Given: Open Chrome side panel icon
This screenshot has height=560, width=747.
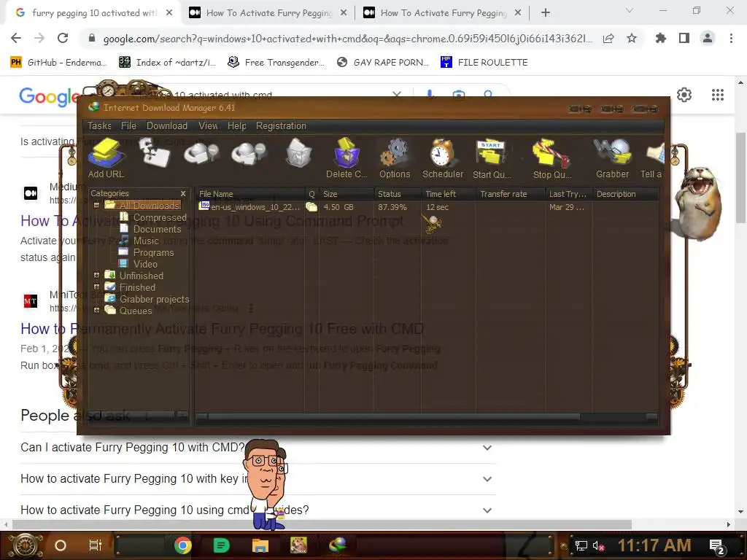Looking at the screenshot, I should coord(684,38).
